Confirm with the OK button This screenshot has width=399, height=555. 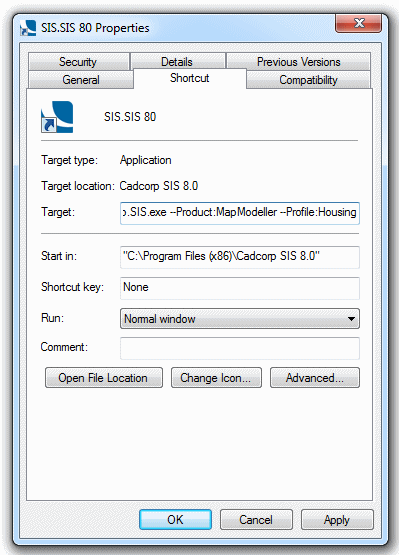[x=175, y=520]
